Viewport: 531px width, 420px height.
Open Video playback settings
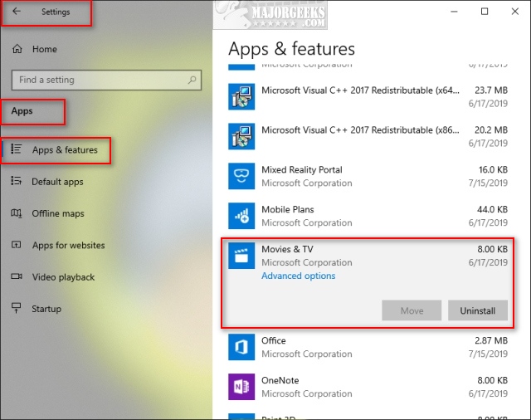click(x=63, y=277)
